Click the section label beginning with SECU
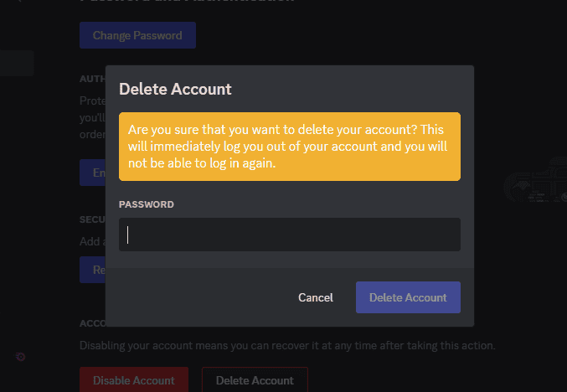567x392 pixels. pyautogui.click(x=91, y=219)
